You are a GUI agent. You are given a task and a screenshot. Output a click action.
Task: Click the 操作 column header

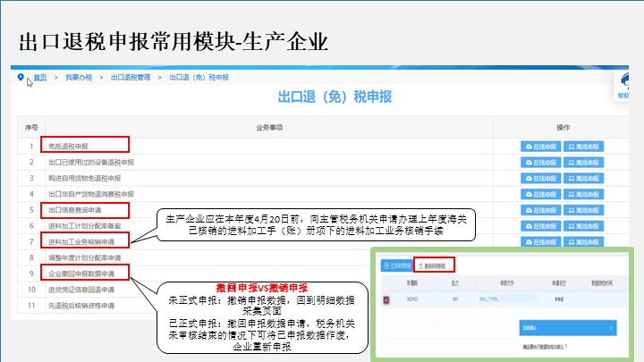(x=563, y=128)
